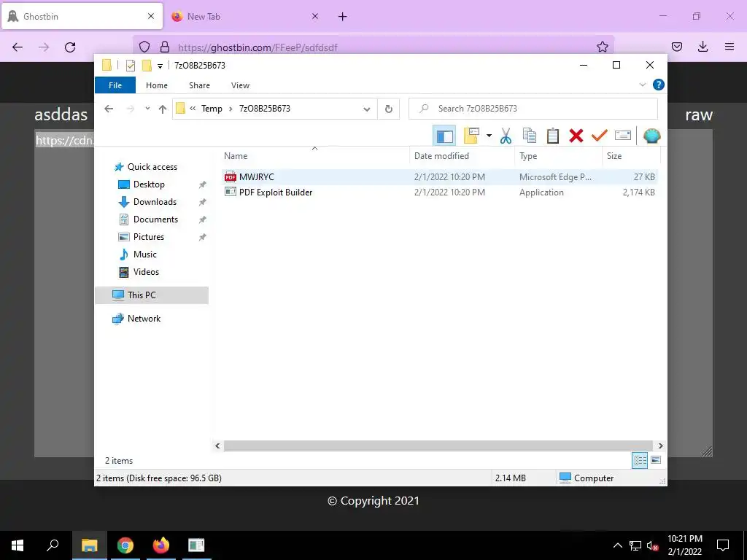Open Quick Access toolbar customize dropdown
747x560 pixels.
(160, 66)
